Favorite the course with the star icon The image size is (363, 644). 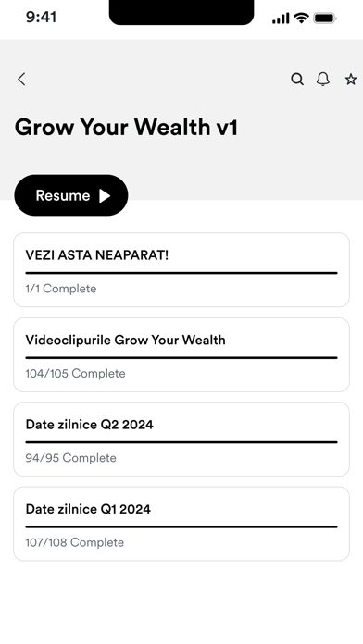tap(351, 79)
